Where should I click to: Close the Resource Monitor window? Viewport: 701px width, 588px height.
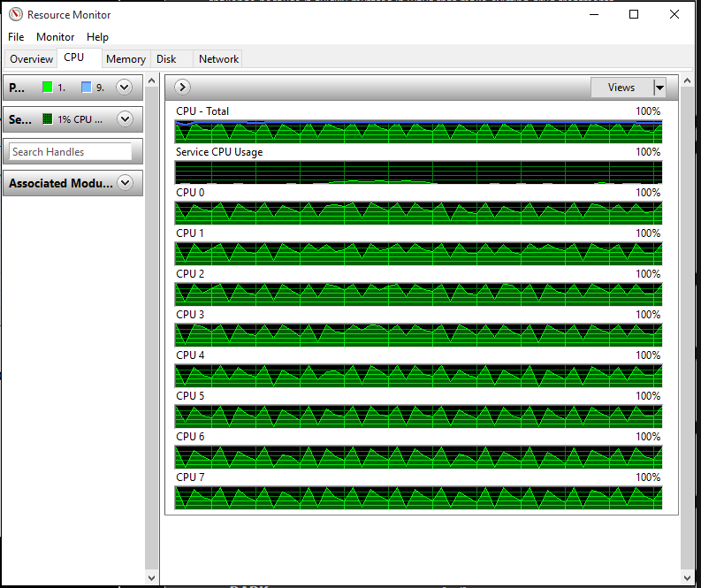[674, 14]
